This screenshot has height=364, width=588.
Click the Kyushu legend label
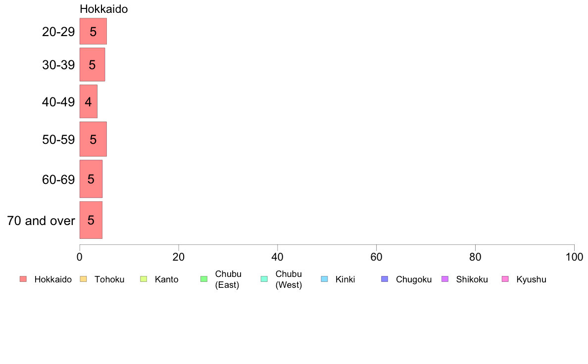coord(532,279)
